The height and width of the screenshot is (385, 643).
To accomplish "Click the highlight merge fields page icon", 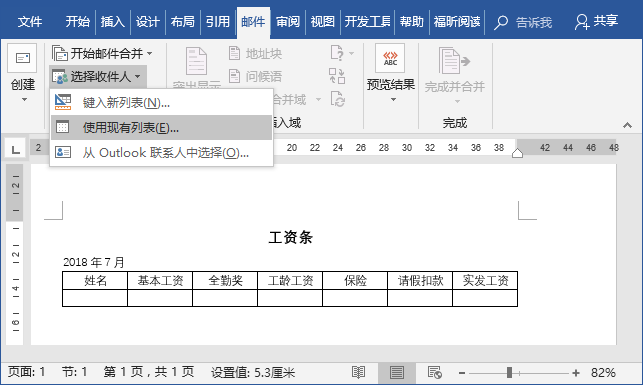I will coord(196,61).
